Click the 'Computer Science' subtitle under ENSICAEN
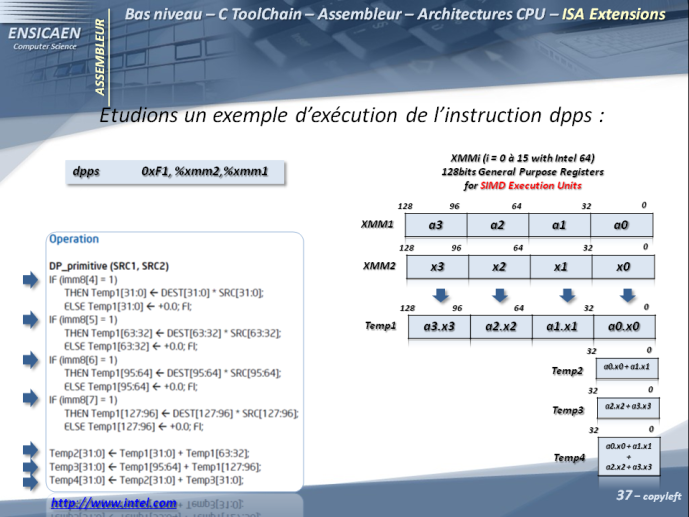The height and width of the screenshot is (517, 689). pos(45,46)
